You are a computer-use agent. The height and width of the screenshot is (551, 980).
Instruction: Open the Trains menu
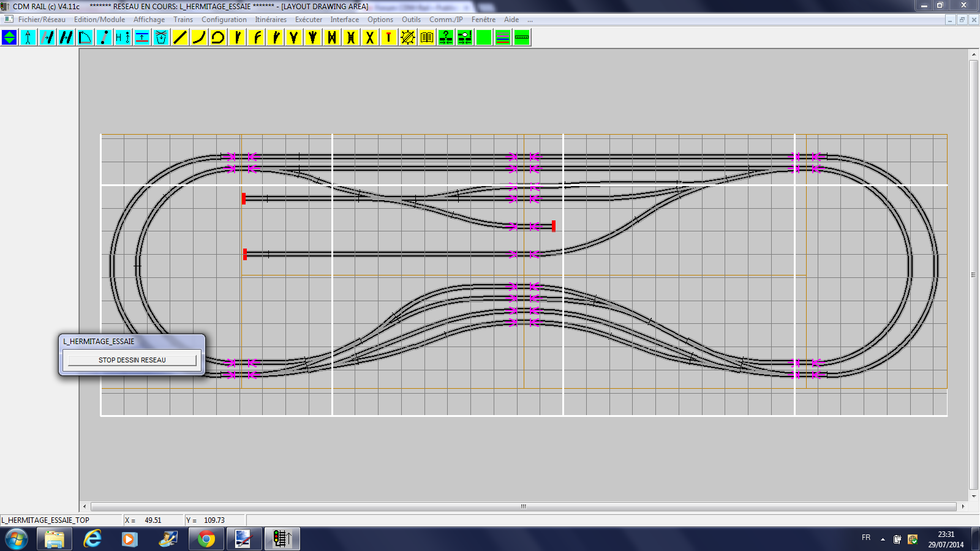coord(183,20)
